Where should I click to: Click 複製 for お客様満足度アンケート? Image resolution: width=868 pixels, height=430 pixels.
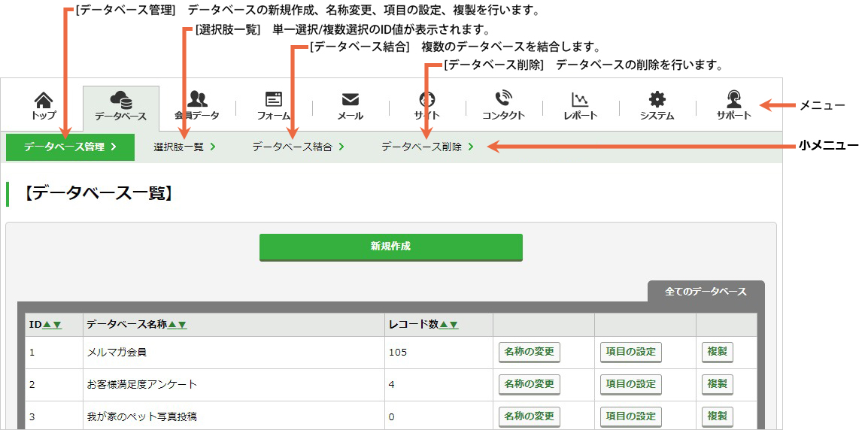(x=718, y=384)
